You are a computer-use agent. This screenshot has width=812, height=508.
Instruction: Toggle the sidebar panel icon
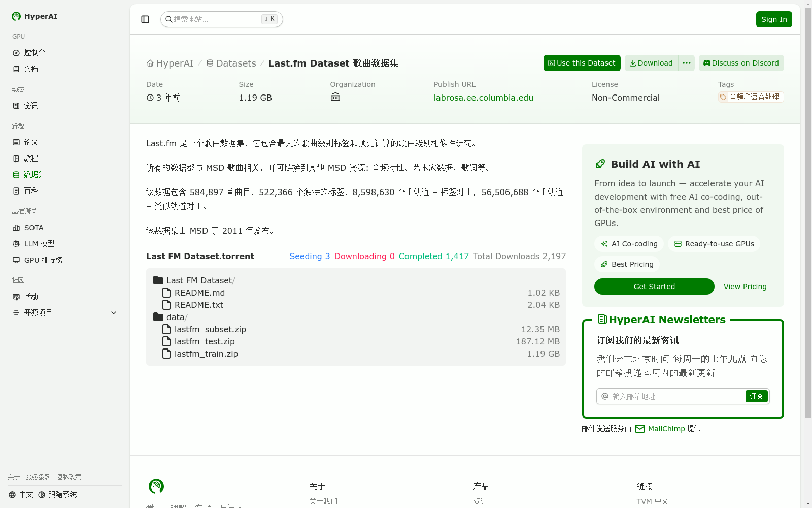(145, 19)
